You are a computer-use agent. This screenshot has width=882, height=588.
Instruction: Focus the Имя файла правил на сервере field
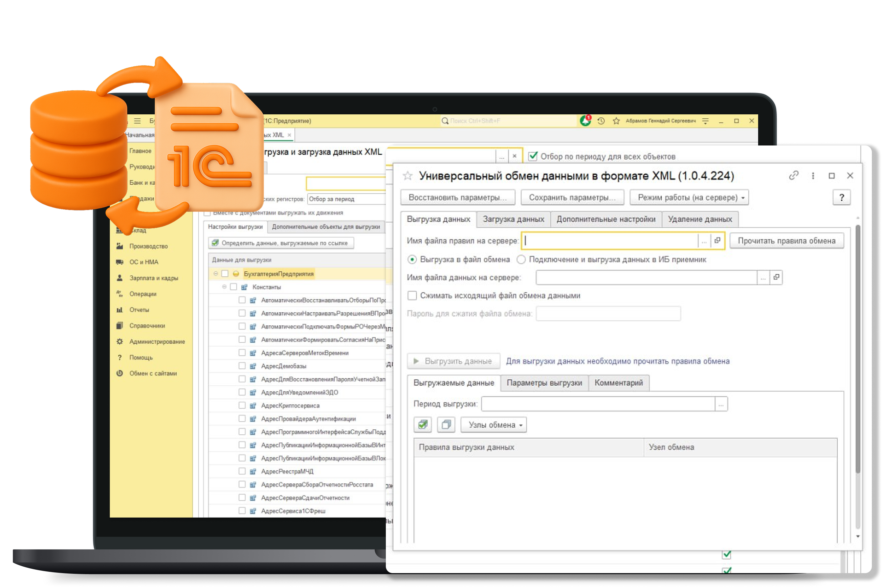pos(610,241)
